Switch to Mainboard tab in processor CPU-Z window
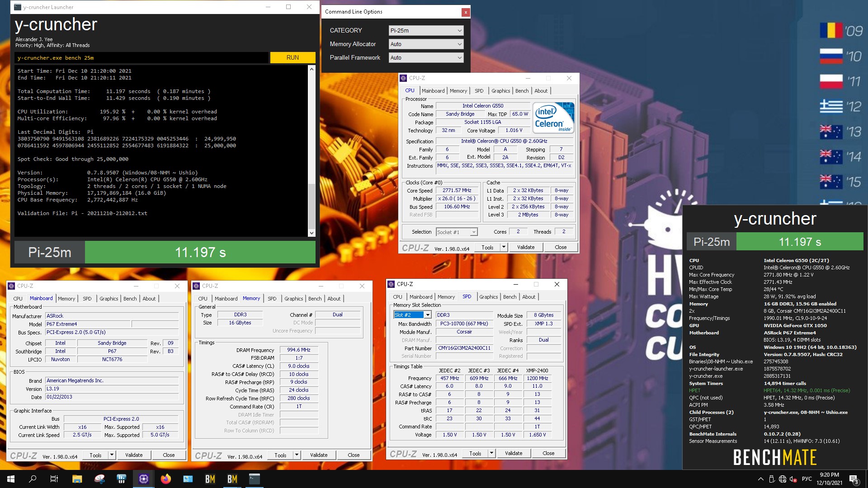This screenshot has height=488, width=868. pyautogui.click(x=433, y=91)
